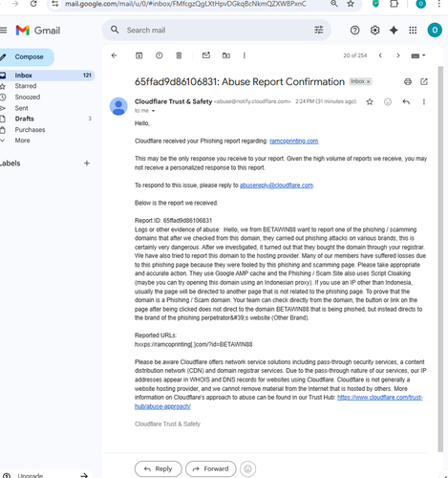Focus the Search mail field
The width and height of the screenshot is (448, 478).
tap(217, 31)
